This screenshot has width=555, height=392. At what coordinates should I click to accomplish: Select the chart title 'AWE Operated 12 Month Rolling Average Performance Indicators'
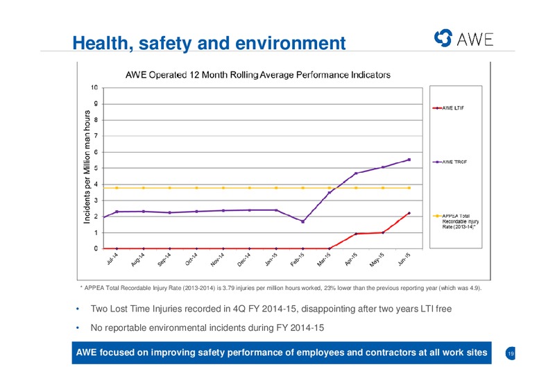tap(258, 75)
